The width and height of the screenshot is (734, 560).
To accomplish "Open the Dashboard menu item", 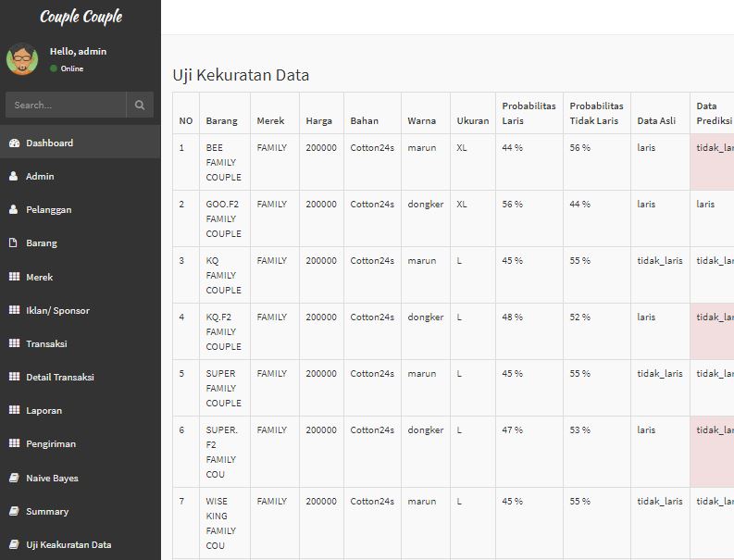I will point(80,143).
